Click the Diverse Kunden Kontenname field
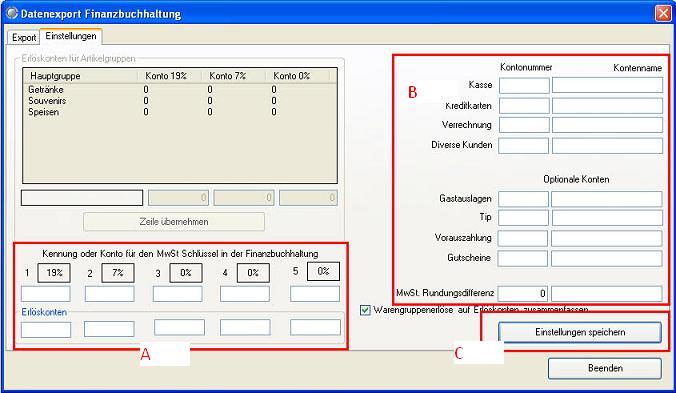Screen dimensions: 676x393 click(x=607, y=146)
